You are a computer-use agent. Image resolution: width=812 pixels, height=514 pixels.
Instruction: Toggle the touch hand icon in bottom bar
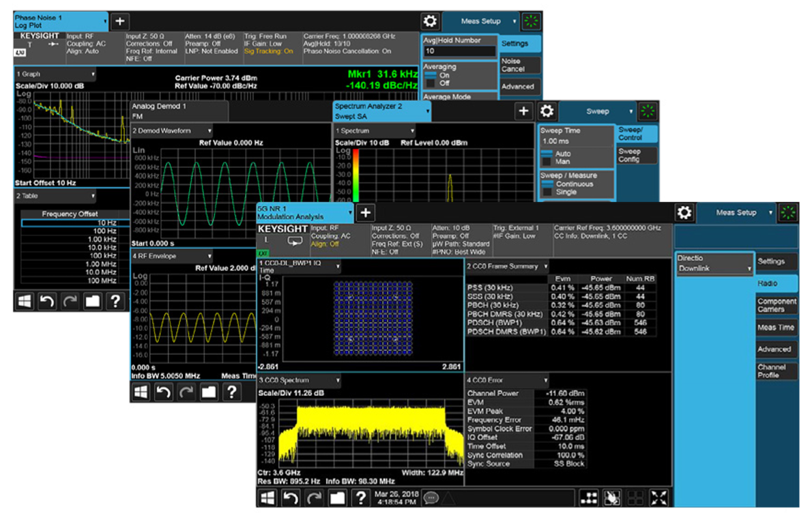(x=612, y=498)
